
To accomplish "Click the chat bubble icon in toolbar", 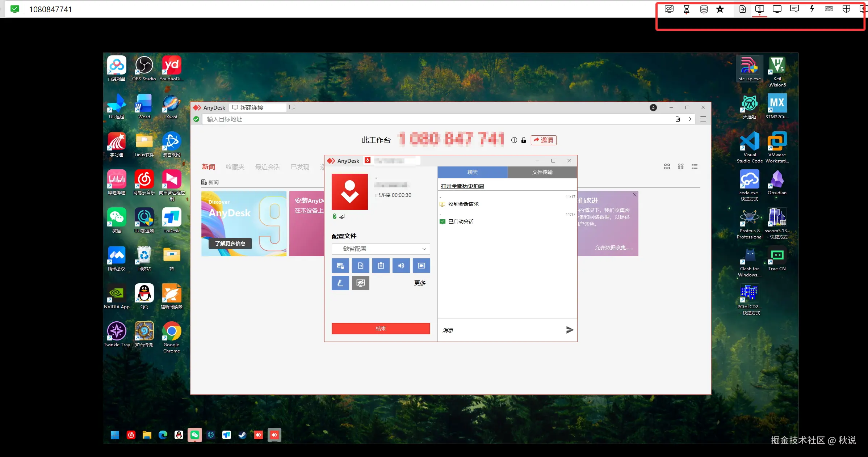I will pos(794,9).
